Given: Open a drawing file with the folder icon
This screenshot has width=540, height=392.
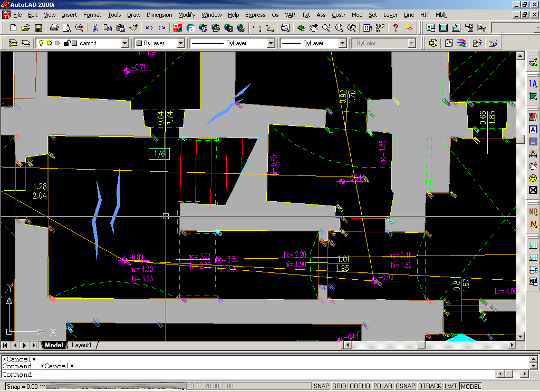Looking at the screenshot, I should click(25, 28).
